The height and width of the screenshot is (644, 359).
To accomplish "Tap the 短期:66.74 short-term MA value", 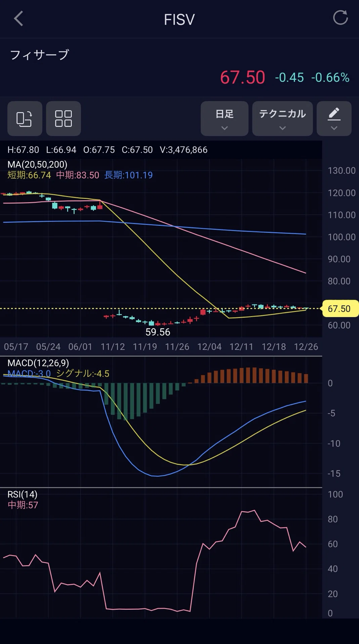I will click(29, 175).
